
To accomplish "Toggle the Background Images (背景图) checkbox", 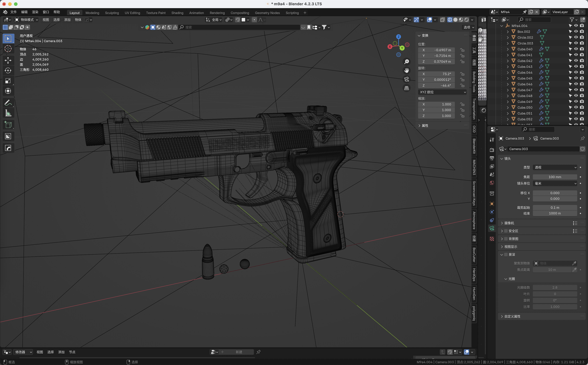I will point(506,239).
